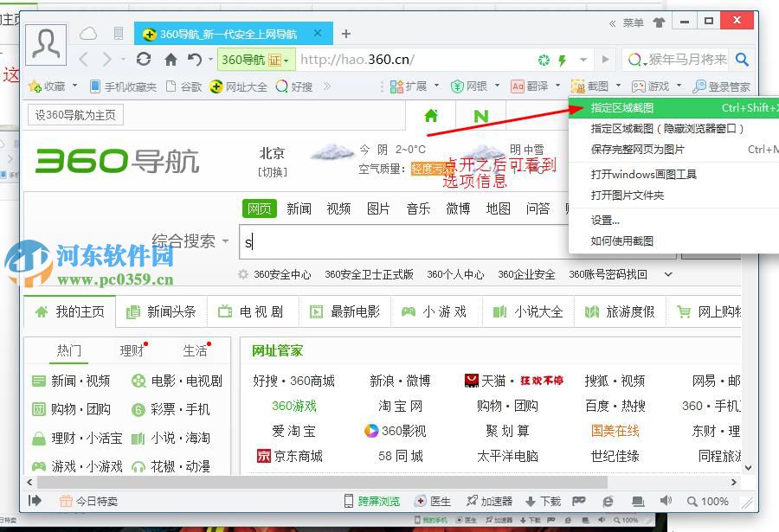Open the extensions (扩展) toolbar icon
The width and height of the screenshot is (779, 532).
coord(409,86)
